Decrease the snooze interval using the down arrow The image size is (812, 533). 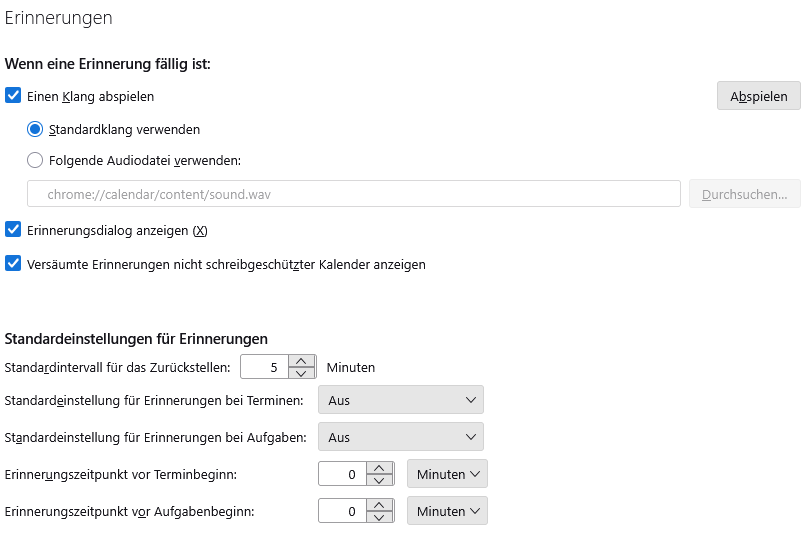[x=302, y=373]
